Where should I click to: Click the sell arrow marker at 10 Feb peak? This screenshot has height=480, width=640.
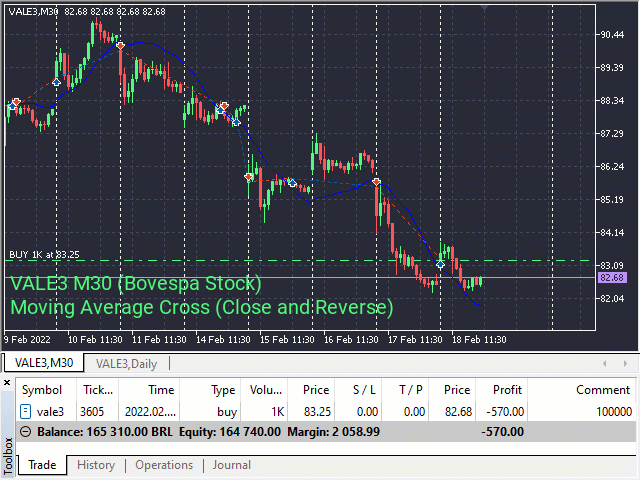(x=120, y=45)
